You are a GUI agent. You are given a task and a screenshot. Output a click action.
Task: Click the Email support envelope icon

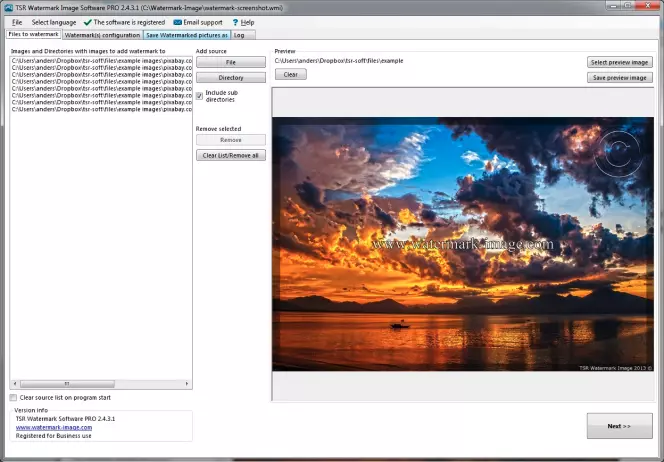[x=178, y=22]
